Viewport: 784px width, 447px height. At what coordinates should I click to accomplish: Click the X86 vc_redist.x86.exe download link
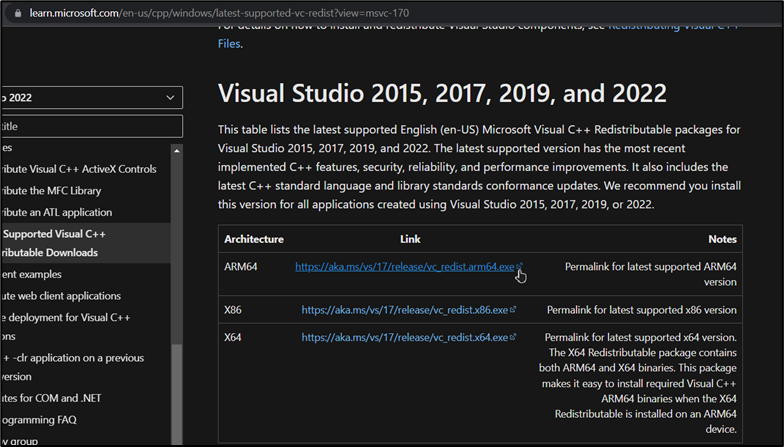point(404,310)
